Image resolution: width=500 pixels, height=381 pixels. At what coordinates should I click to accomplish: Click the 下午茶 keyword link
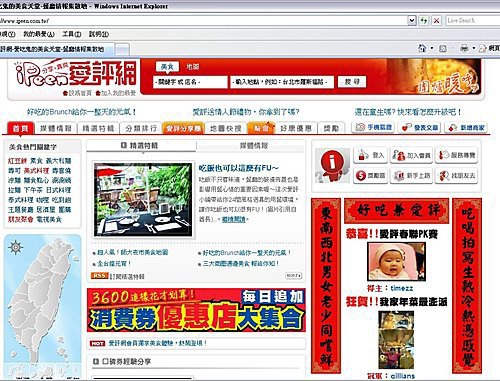pos(33,190)
